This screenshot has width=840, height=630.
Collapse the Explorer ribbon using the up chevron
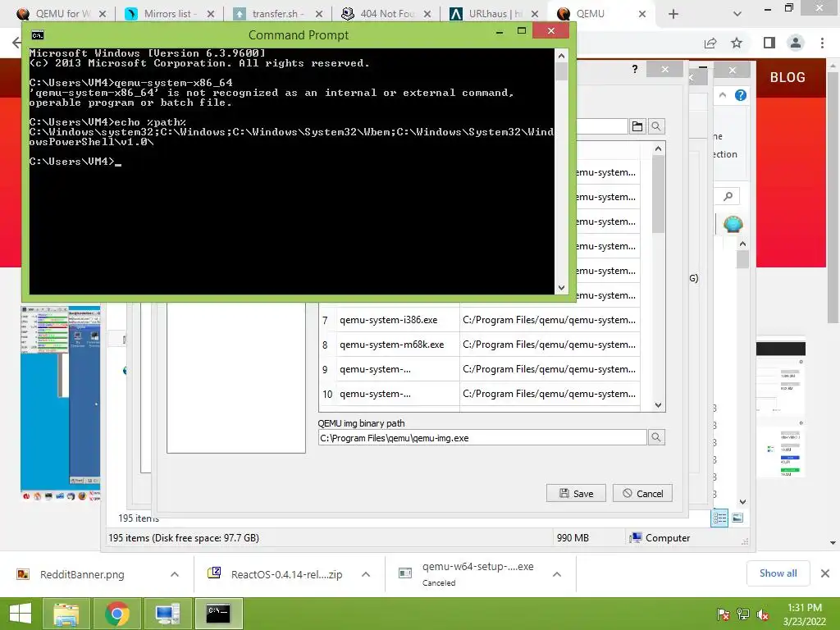click(722, 95)
